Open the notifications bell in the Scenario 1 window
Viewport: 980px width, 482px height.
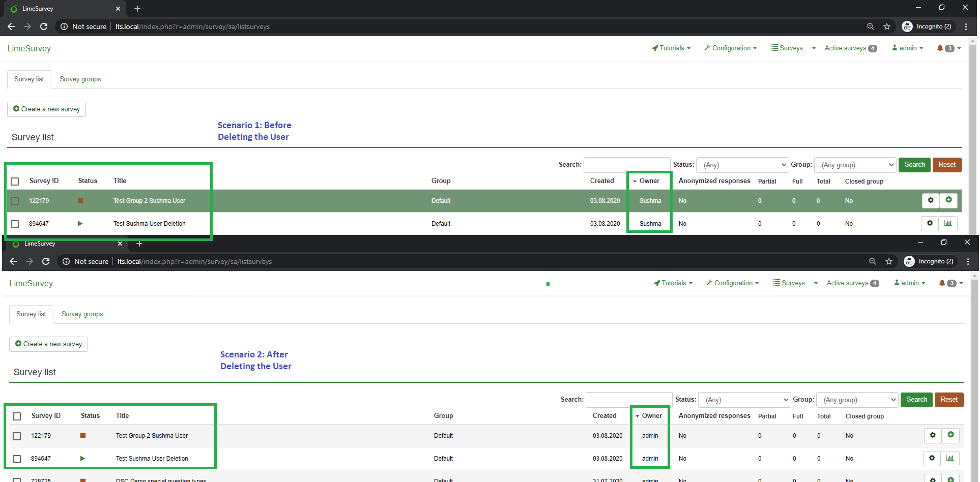(x=940, y=48)
